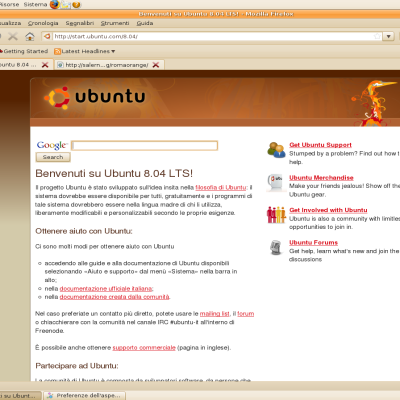
Task: Open the Cronologia menu
Action: click(x=43, y=23)
